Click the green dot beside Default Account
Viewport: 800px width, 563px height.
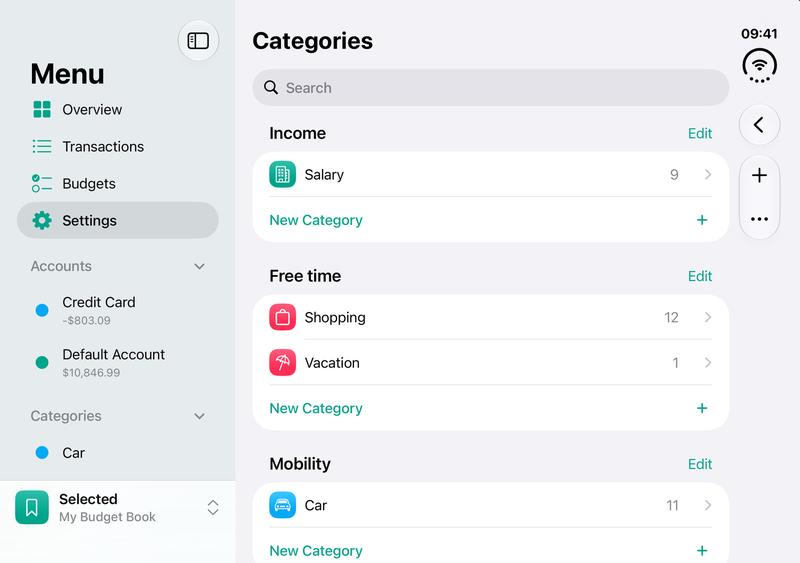[x=42, y=362]
